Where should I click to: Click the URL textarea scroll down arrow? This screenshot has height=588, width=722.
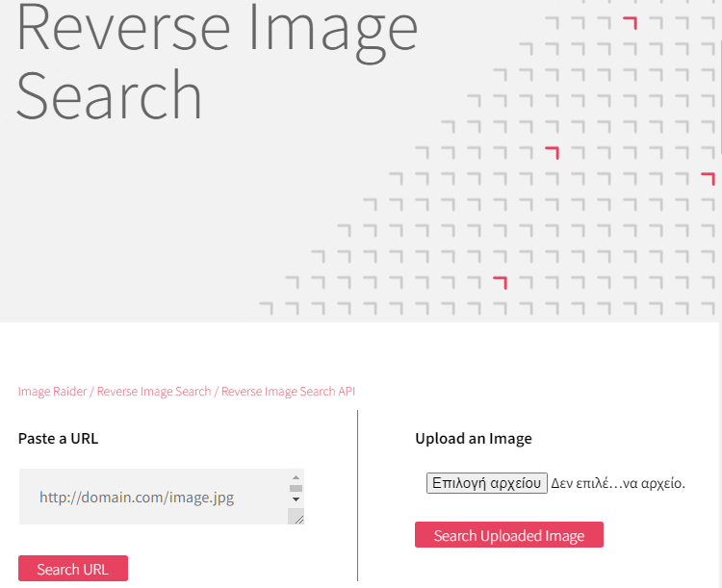(x=297, y=499)
